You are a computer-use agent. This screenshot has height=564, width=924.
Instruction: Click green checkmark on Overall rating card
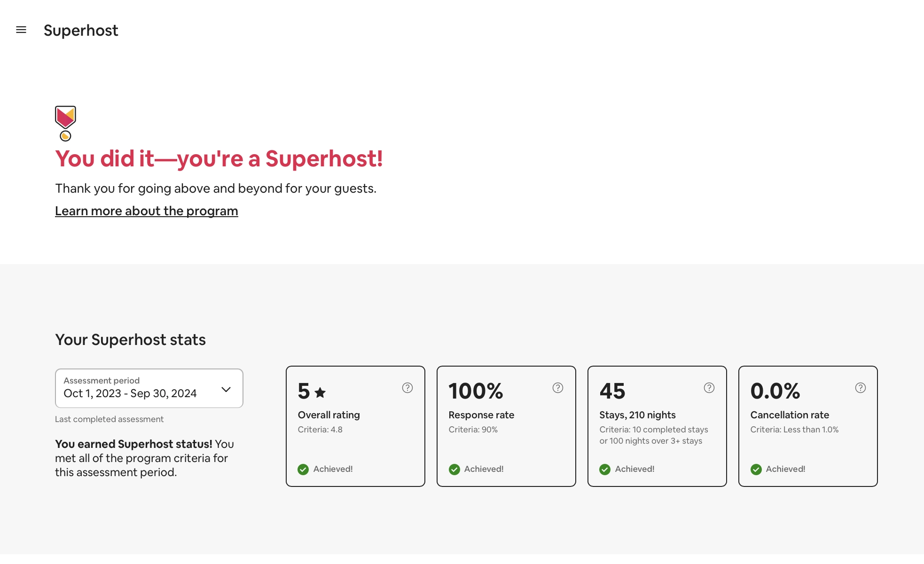pos(303,469)
